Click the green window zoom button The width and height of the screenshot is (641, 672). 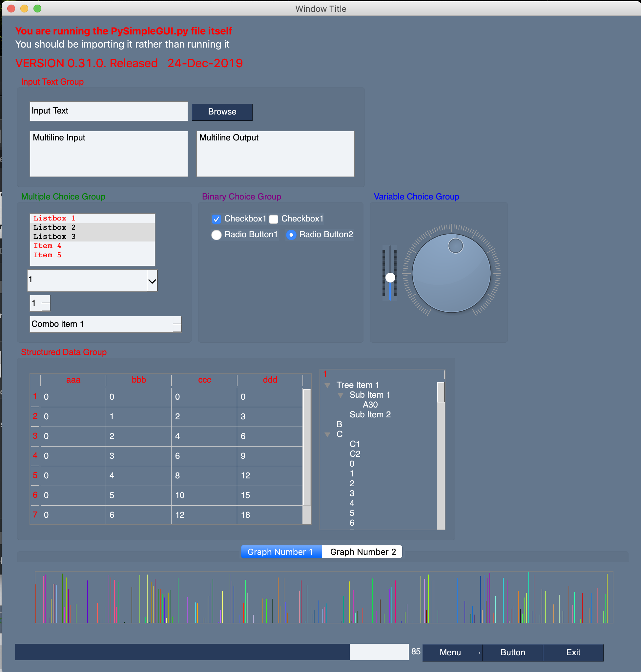37,9
